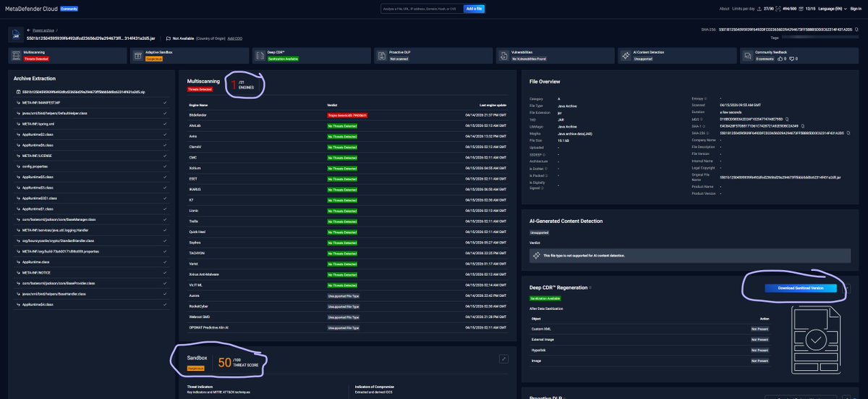This screenshot has width=868, height=399.
Task: Open the About link in the header
Action: [x=724, y=9]
